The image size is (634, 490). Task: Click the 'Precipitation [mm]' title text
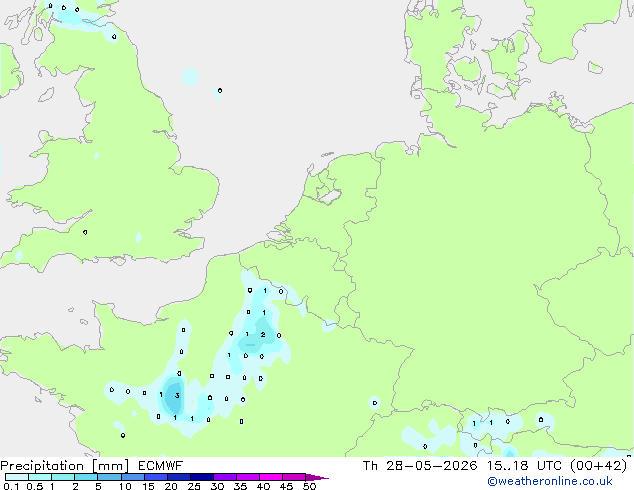pyautogui.click(x=64, y=466)
